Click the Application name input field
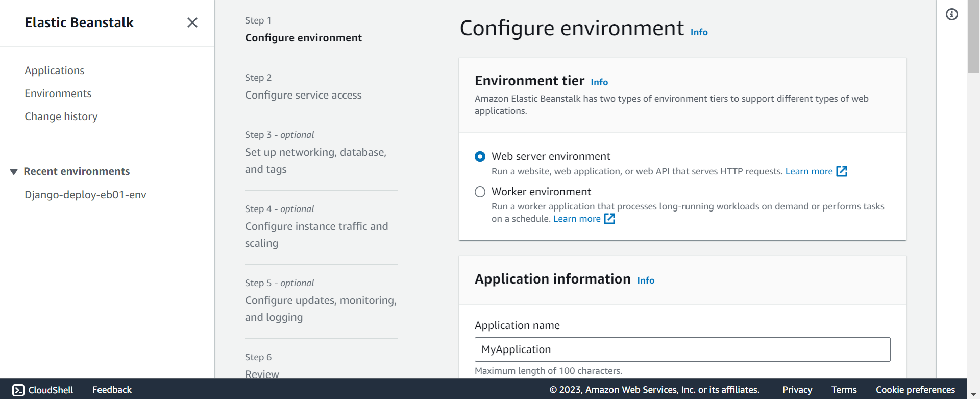The width and height of the screenshot is (980, 399). (x=682, y=349)
